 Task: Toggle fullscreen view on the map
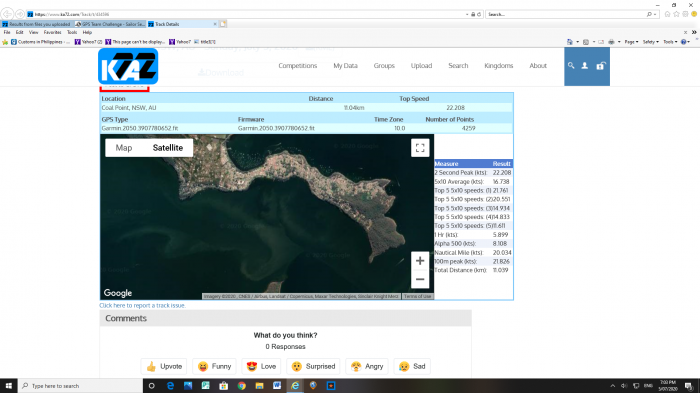click(x=420, y=148)
